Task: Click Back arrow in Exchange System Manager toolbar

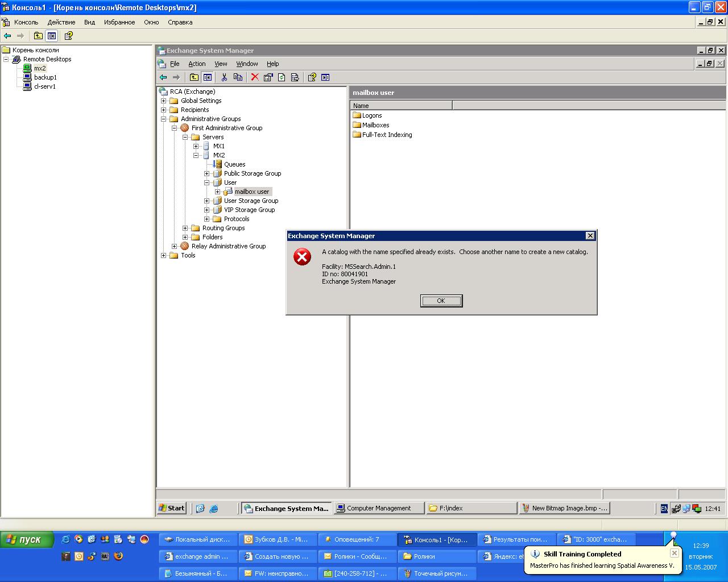Action: pos(163,77)
